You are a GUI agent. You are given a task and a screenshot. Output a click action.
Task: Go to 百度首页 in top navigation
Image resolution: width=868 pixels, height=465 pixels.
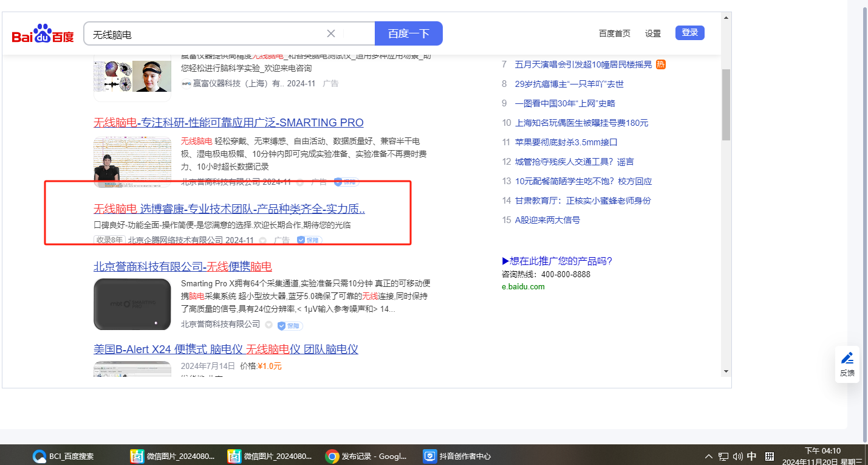(614, 33)
